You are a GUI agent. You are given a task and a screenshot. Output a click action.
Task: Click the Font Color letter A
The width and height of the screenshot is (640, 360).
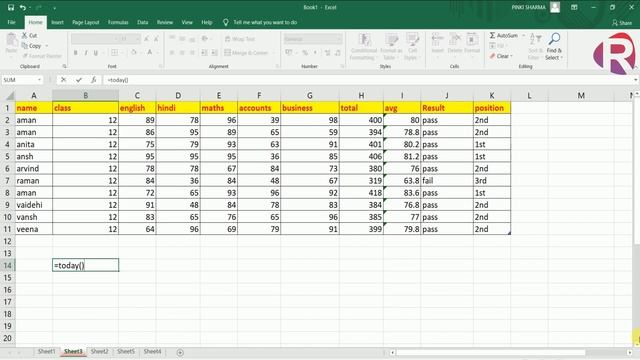click(150, 53)
